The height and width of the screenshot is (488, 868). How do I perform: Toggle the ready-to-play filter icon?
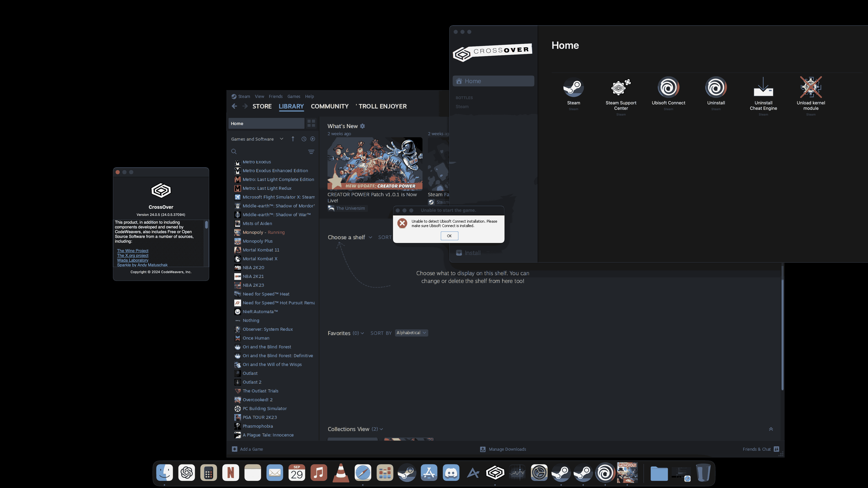click(x=313, y=139)
